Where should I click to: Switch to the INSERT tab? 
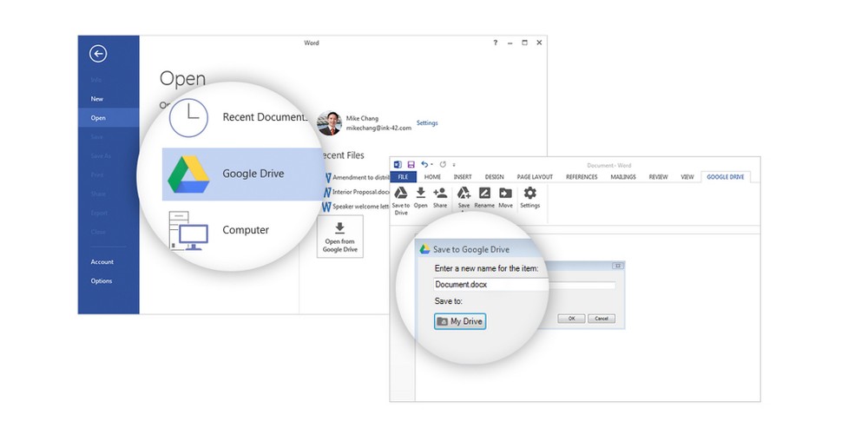click(463, 177)
